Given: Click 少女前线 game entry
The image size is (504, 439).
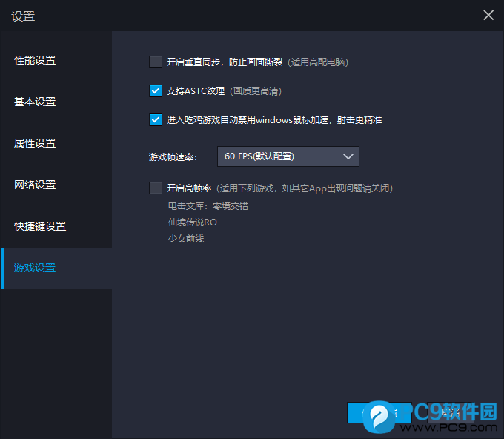Looking at the screenshot, I should click(x=186, y=239).
